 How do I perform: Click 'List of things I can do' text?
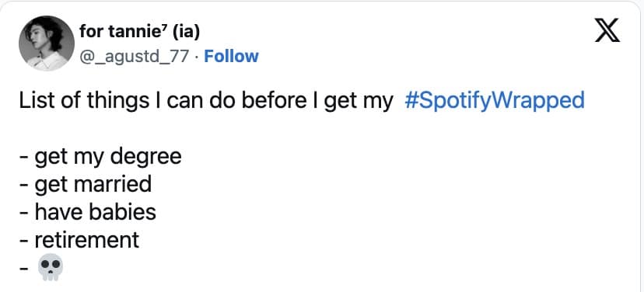click(112, 100)
